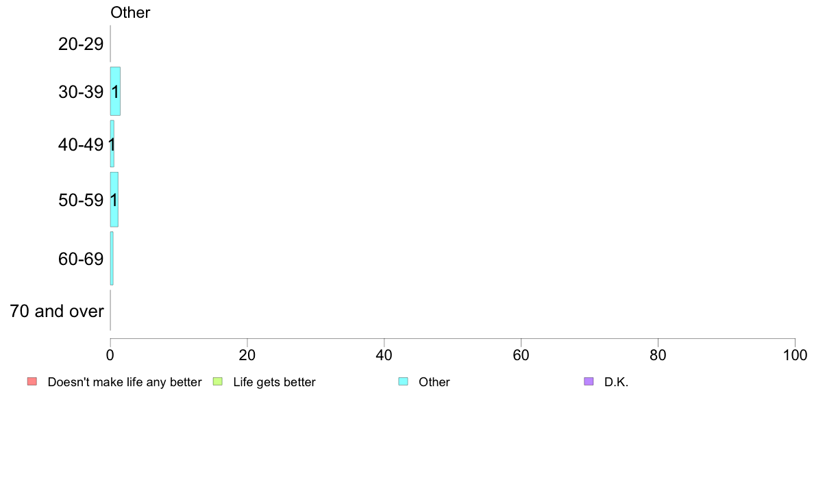This screenshot has height=504, width=814.
Task: Click the cyan 'Other' legend swatch
Action: pyautogui.click(x=404, y=381)
